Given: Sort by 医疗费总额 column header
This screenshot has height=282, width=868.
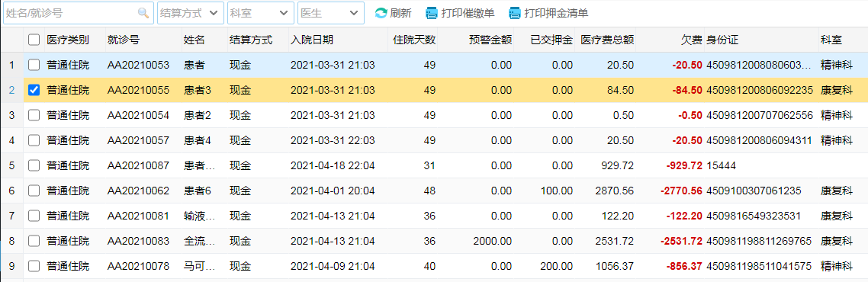Looking at the screenshot, I should [x=607, y=40].
